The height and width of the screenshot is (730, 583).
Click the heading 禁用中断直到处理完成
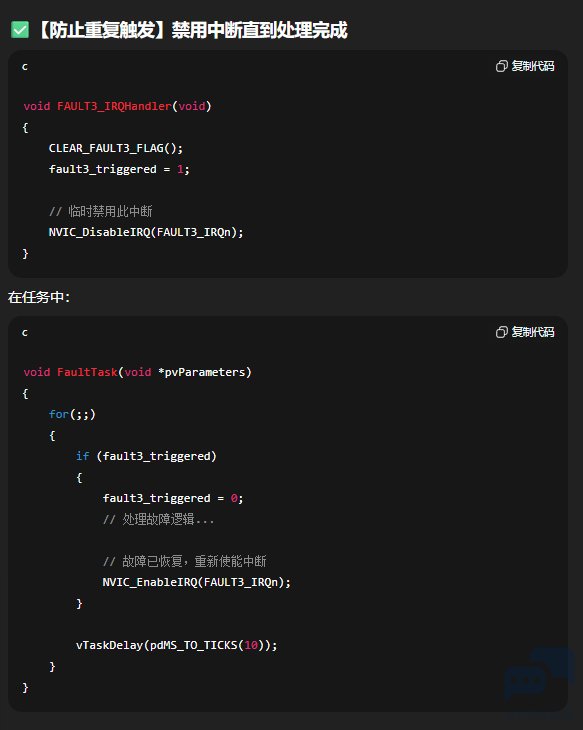tap(259, 30)
